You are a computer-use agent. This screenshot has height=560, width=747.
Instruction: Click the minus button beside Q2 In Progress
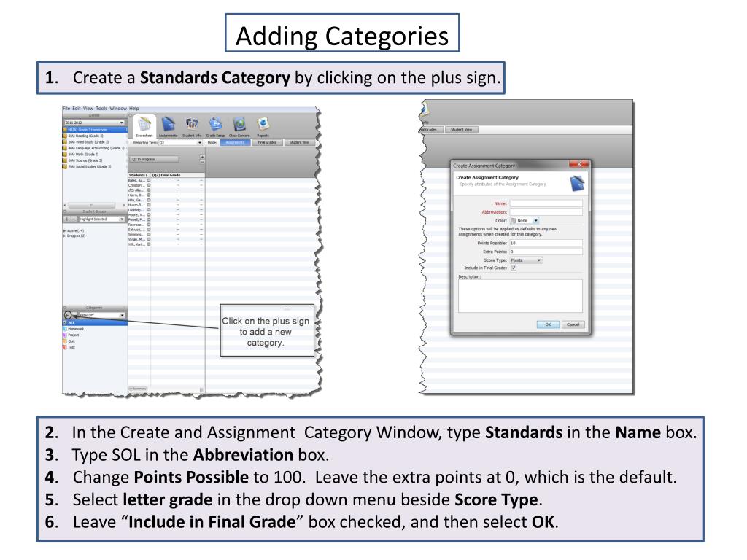202,162
